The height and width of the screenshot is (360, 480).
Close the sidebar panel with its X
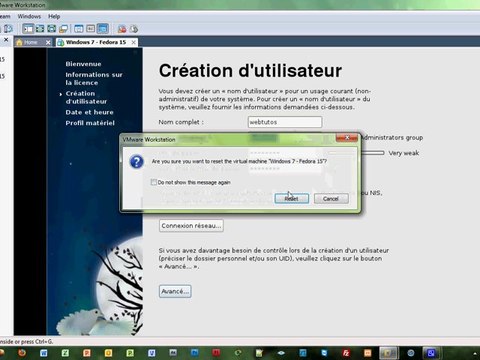(x=6, y=40)
